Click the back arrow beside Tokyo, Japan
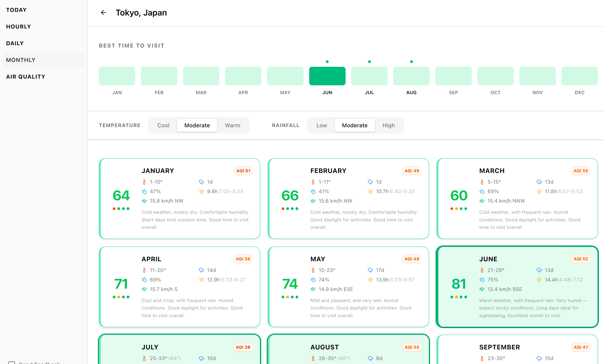 103,13
